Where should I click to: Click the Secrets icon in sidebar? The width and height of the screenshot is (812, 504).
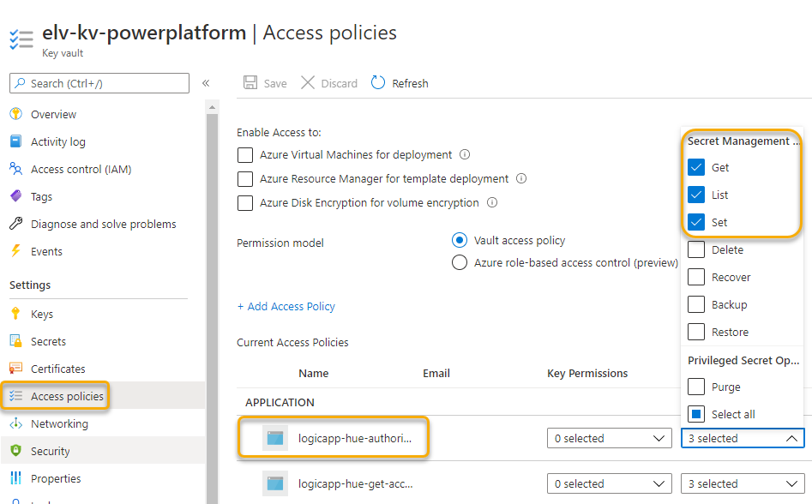pyautogui.click(x=16, y=341)
